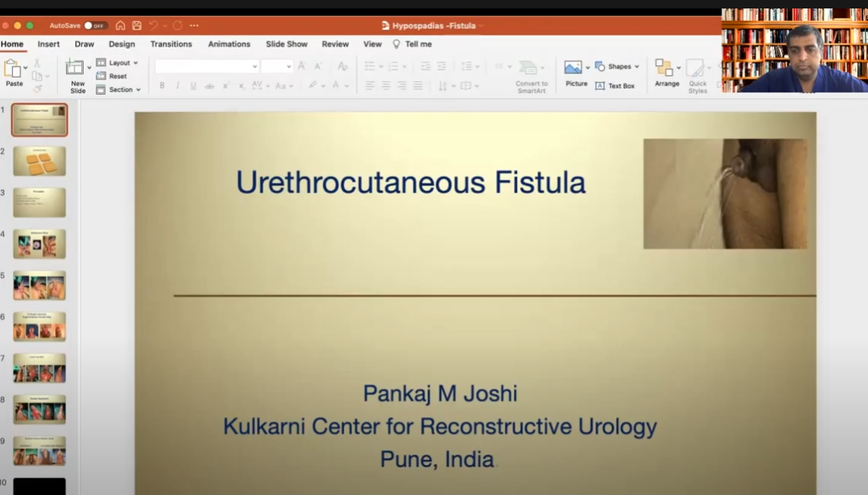
Task: Insert a Text Box
Action: [615, 86]
